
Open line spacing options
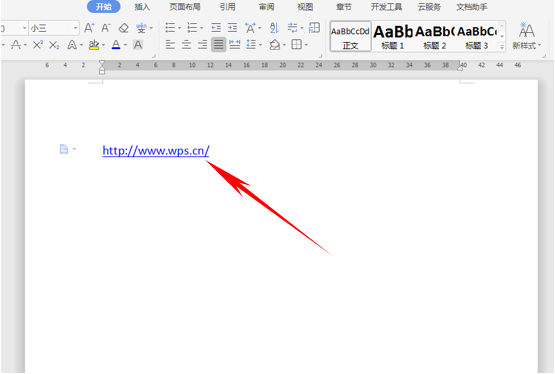pos(251,45)
